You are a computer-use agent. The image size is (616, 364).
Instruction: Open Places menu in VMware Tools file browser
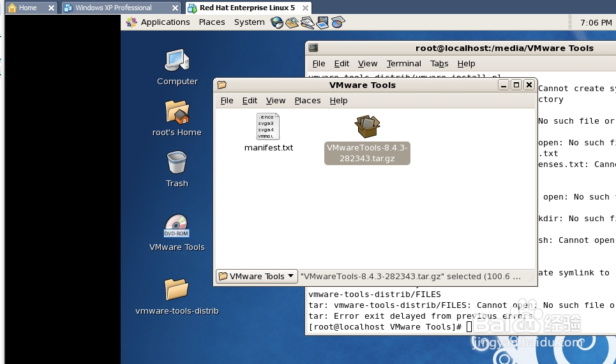pyautogui.click(x=308, y=101)
